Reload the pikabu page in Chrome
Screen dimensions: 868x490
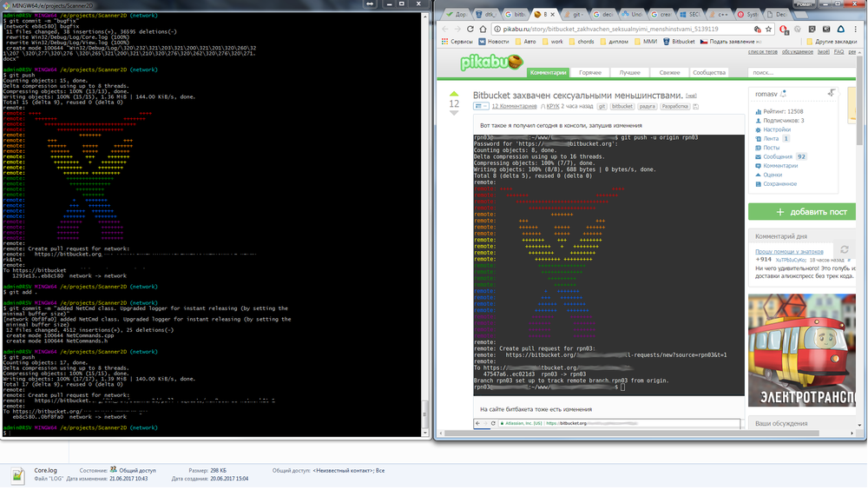click(x=470, y=29)
